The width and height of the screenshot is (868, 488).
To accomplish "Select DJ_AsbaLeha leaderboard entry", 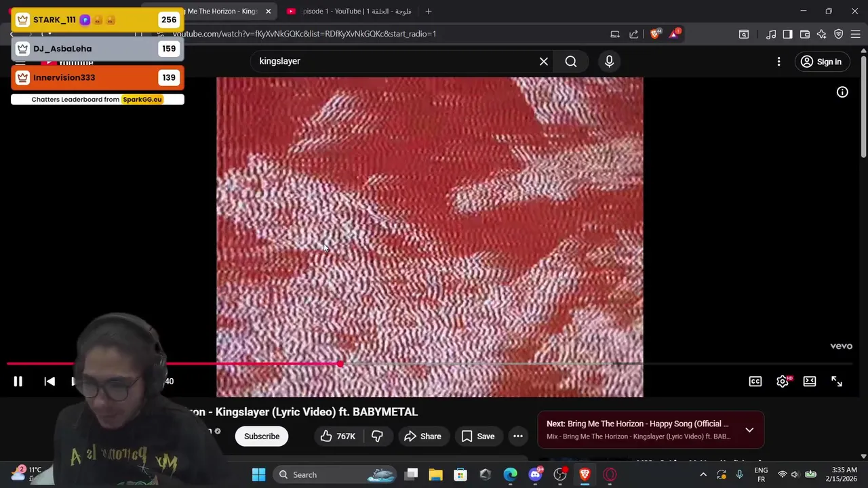I will click(97, 49).
